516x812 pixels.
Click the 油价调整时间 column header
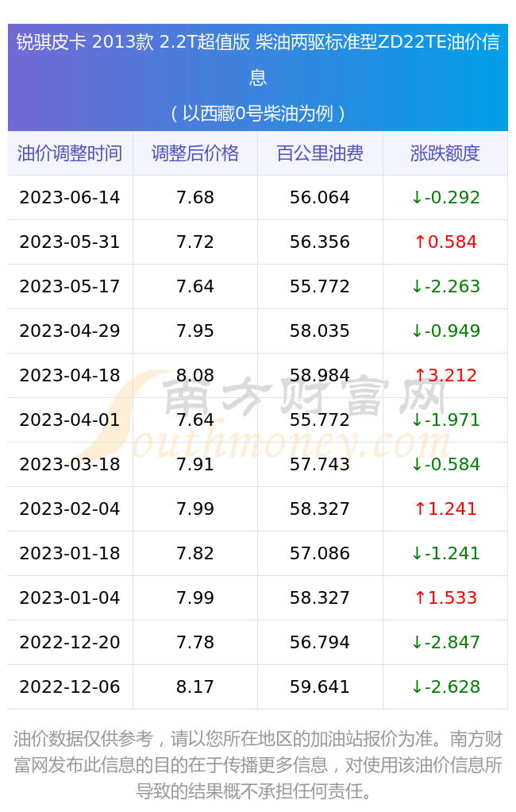click(70, 153)
